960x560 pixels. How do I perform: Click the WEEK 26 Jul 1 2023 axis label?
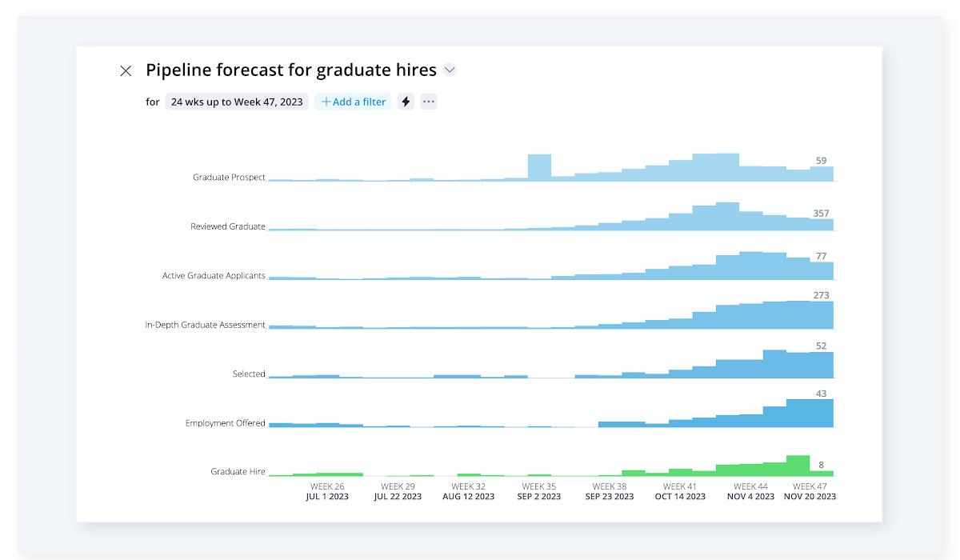click(x=327, y=491)
